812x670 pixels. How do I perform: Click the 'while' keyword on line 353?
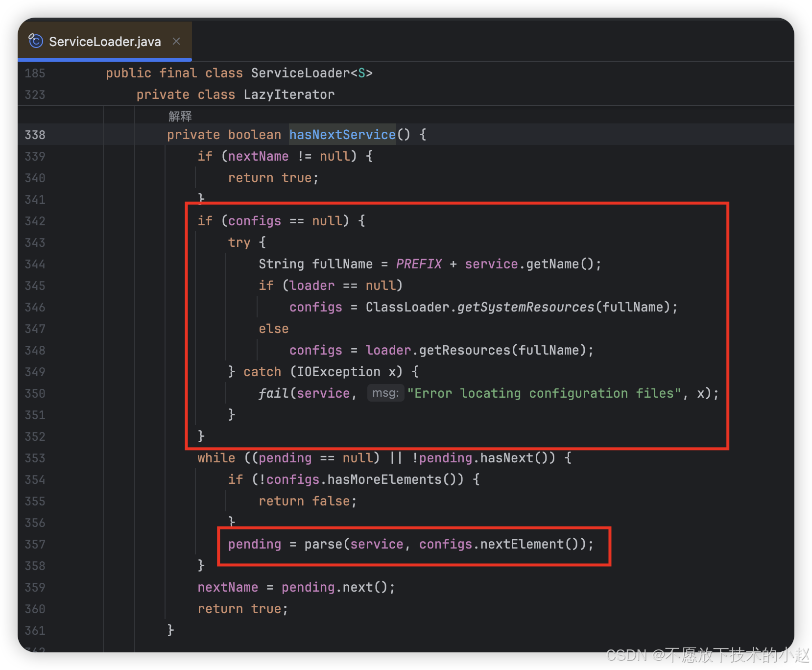[216, 458]
